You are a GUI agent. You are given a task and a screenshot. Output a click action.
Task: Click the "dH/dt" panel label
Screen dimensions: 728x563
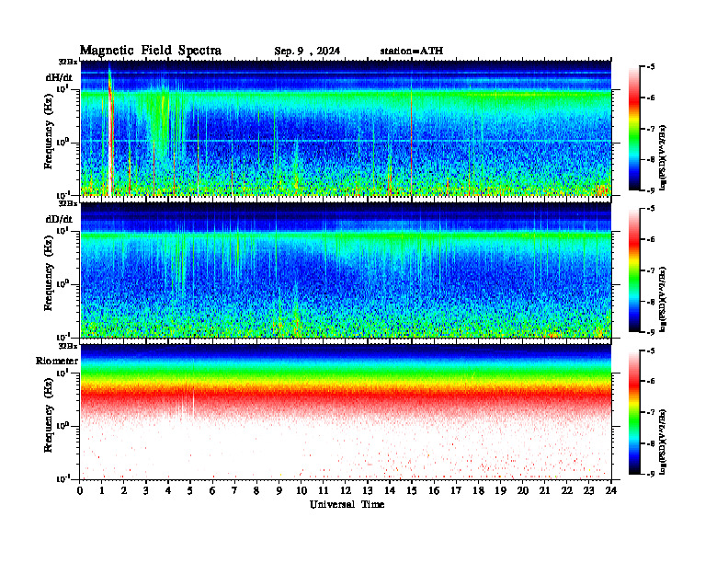(x=59, y=77)
